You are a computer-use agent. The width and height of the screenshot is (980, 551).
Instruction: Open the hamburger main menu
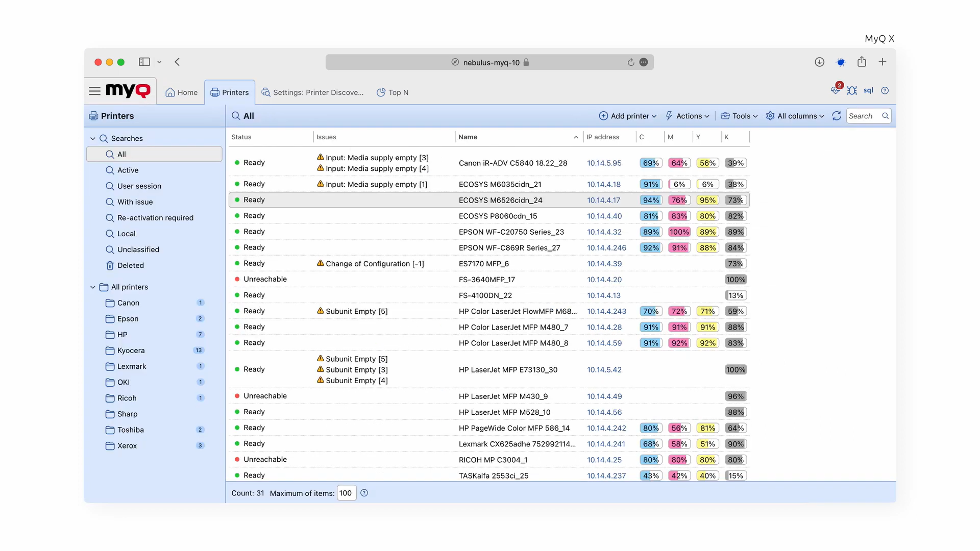point(94,91)
